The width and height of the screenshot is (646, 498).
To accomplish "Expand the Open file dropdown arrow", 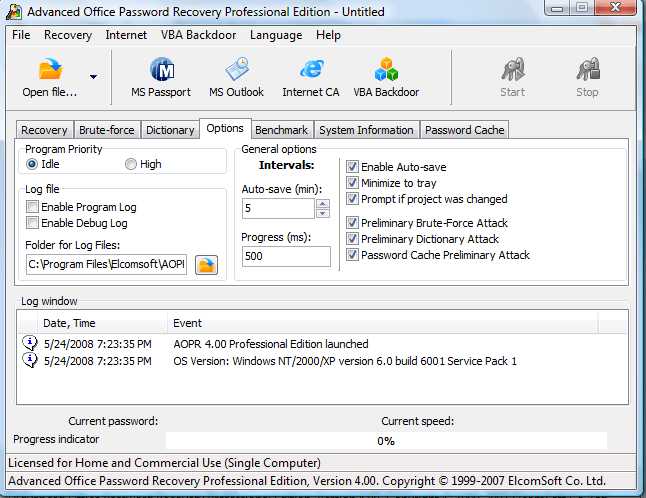I will pos(94,77).
